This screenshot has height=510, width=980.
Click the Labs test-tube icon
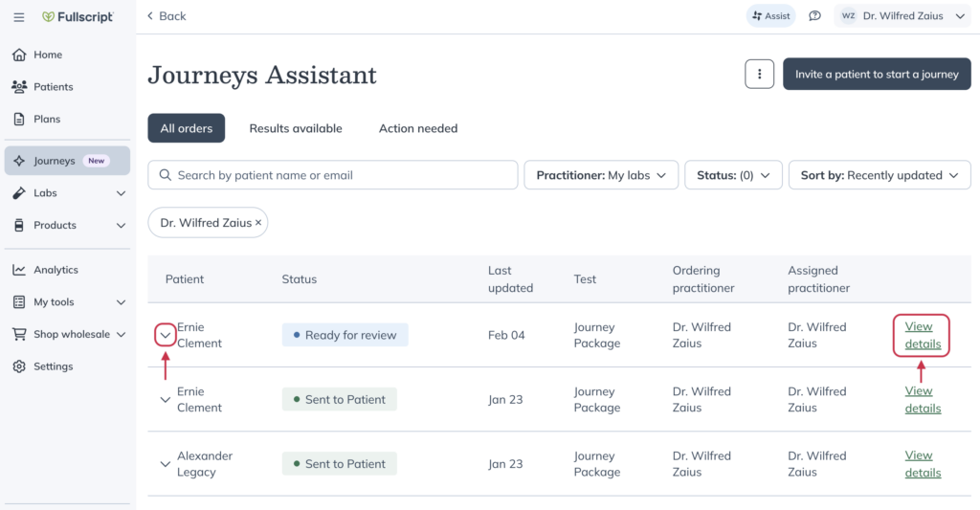(x=19, y=193)
